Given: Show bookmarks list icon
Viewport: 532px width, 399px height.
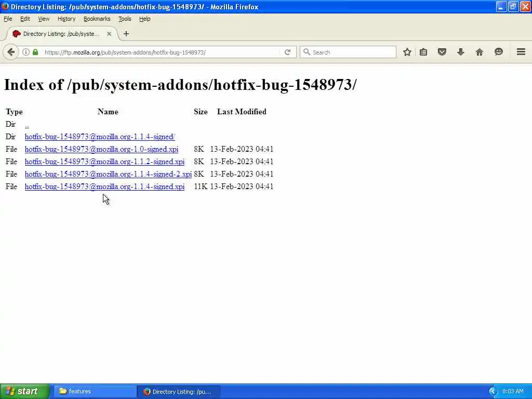Looking at the screenshot, I should [x=423, y=52].
